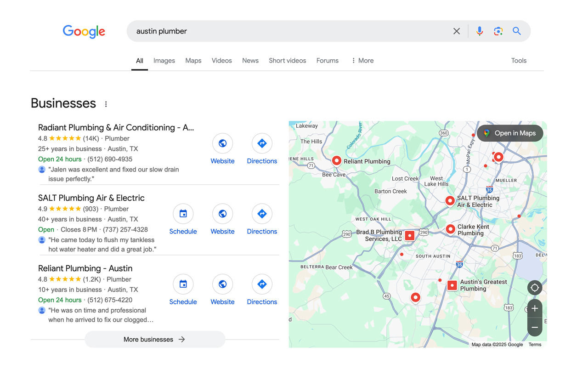Click the 'Businesses' heading
Screen dimensions: 588x392
pyautogui.click(x=63, y=103)
